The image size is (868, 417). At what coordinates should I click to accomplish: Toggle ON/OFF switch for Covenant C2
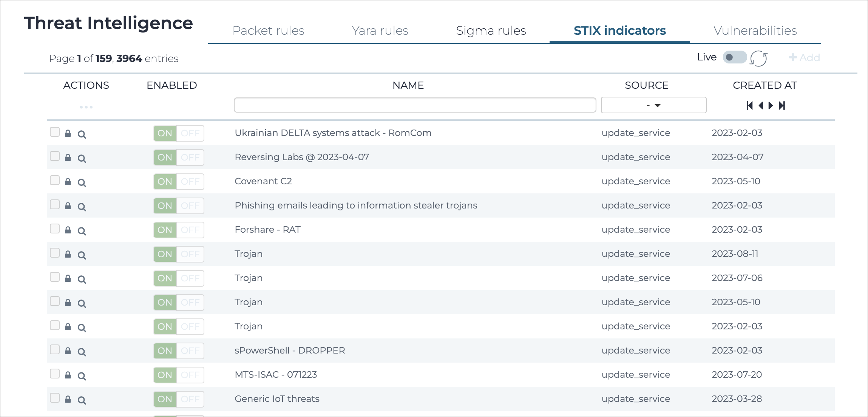click(x=179, y=182)
